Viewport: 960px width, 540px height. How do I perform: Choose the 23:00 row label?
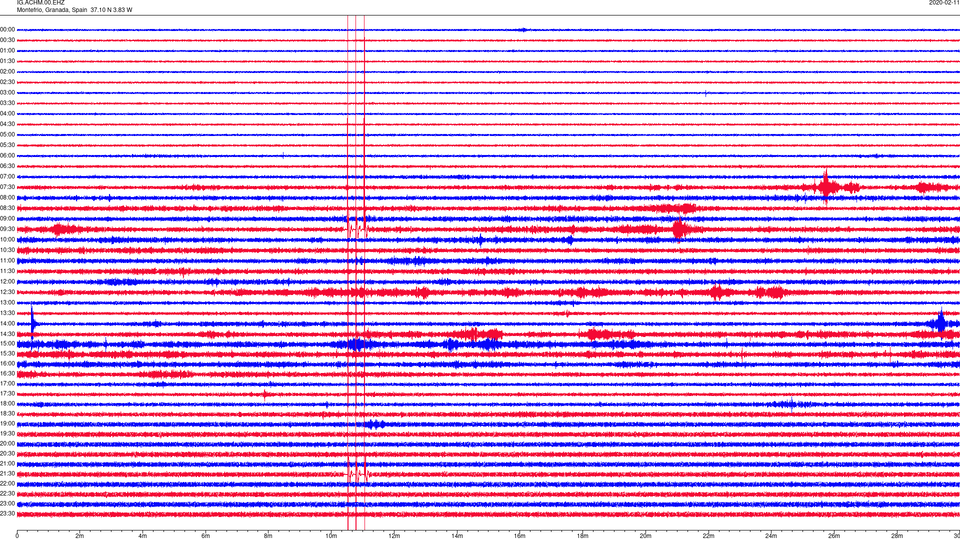[8, 504]
